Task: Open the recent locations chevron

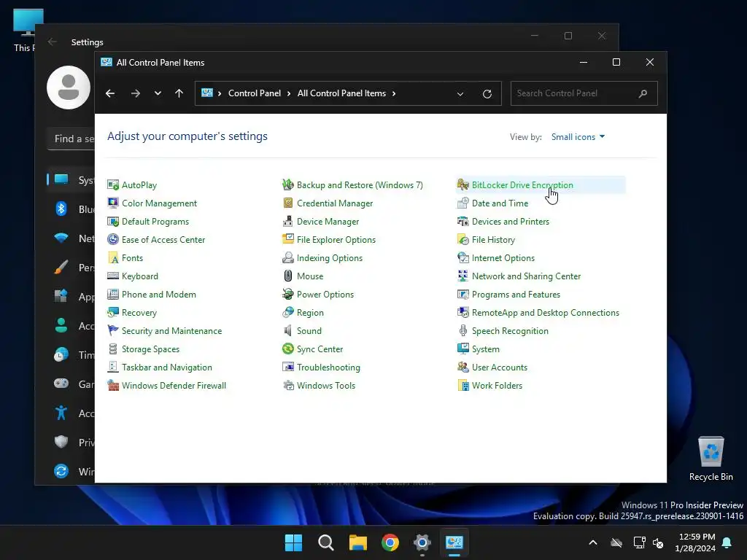Action: click(x=158, y=93)
